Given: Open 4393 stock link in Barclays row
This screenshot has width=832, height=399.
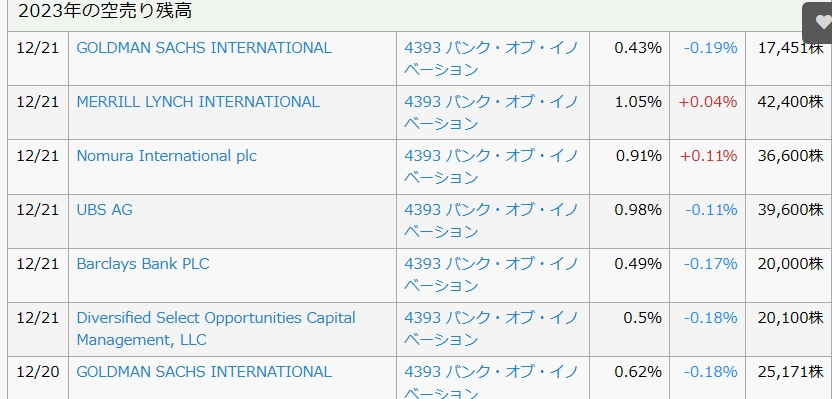Looking at the screenshot, I should (491, 275).
